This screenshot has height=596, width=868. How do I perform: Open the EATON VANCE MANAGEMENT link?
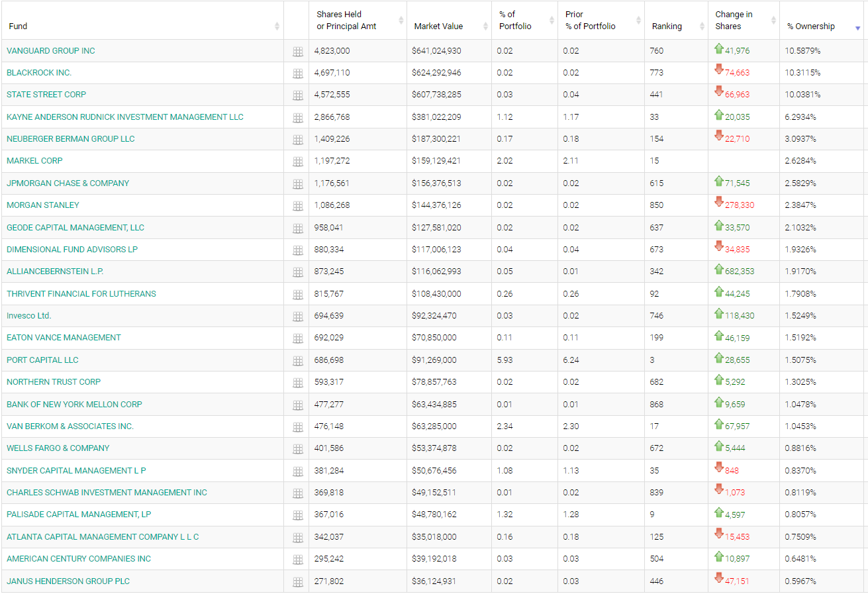[x=64, y=338]
